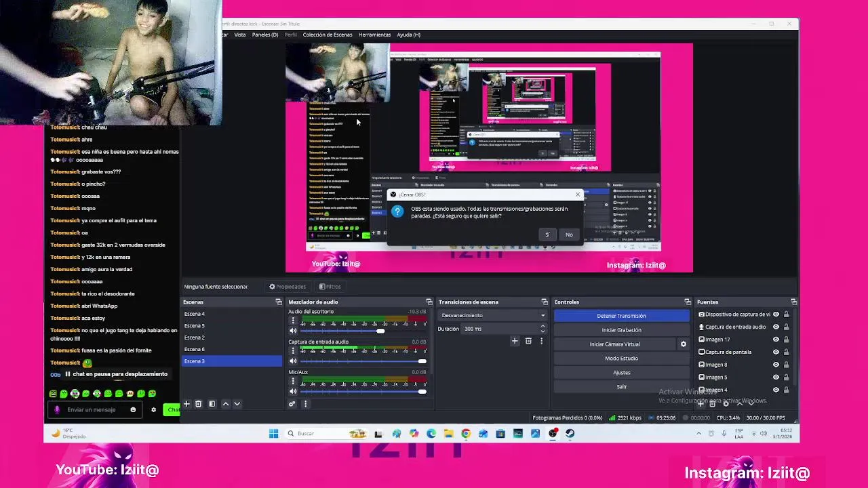The height and width of the screenshot is (488, 868).
Task: Open advanced audio properties gears icon
Action: coord(292,404)
